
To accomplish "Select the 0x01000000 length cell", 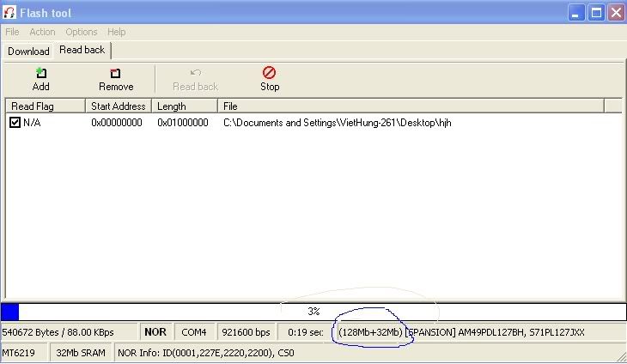I will (183, 123).
